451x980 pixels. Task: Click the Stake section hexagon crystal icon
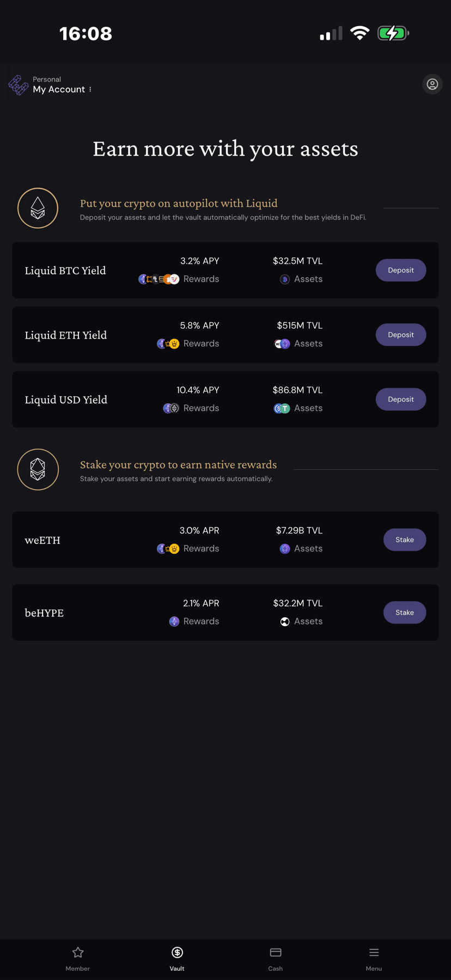tap(38, 469)
